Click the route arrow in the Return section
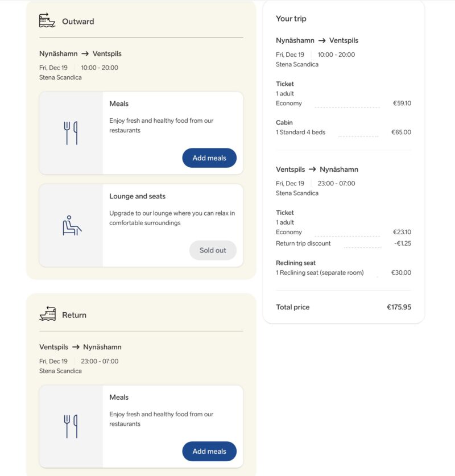This screenshot has width=455, height=476. [x=76, y=347]
